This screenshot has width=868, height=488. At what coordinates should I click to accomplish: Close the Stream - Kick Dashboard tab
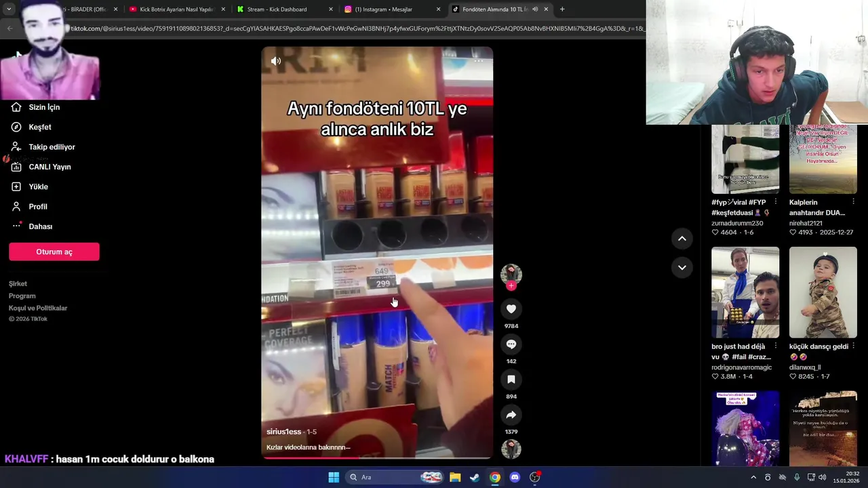pyautogui.click(x=331, y=9)
